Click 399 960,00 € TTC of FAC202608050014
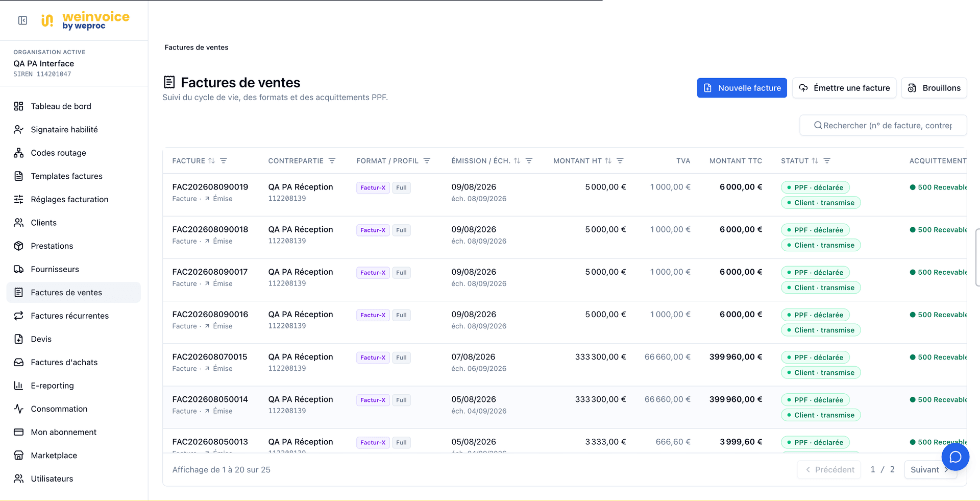The image size is (980, 501). [x=736, y=399]
